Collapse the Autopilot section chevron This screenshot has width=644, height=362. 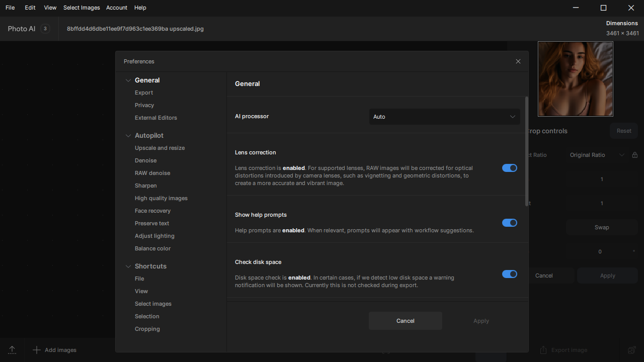pos(128,136)
